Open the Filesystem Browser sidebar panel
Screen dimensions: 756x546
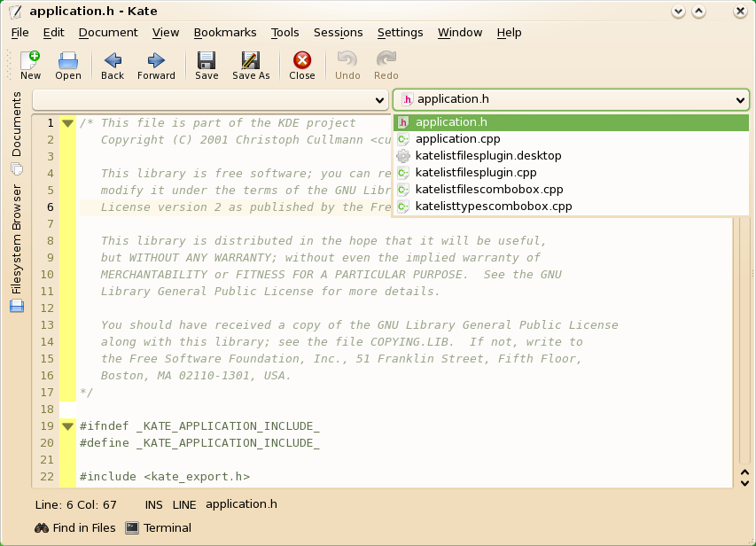(x=16, y=248)
